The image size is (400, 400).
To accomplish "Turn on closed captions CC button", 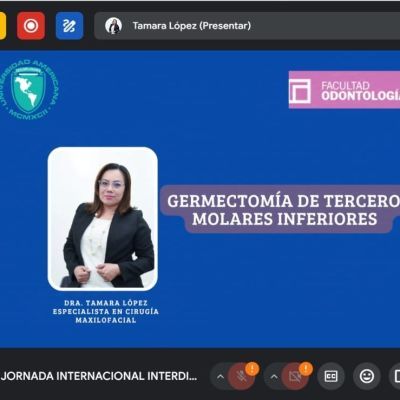I will click(x=331, y=377).
